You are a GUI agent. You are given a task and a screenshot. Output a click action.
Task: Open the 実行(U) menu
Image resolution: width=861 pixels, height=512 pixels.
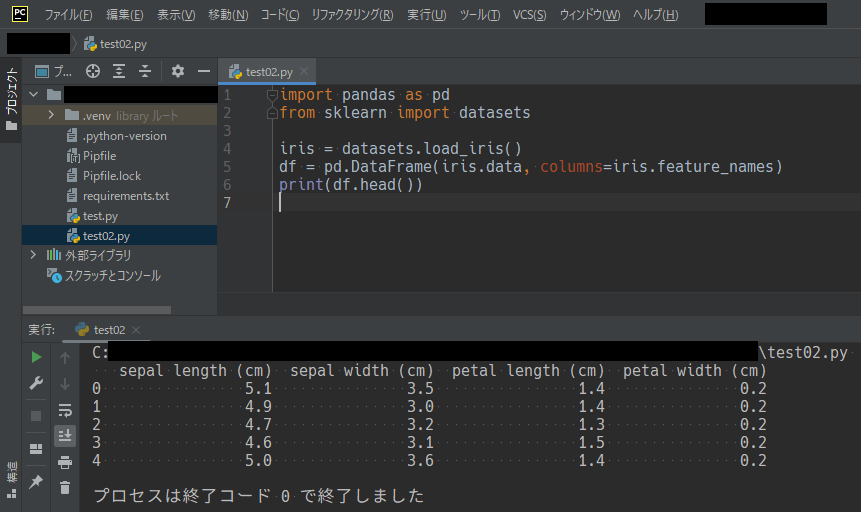click(x=427, y=15)
